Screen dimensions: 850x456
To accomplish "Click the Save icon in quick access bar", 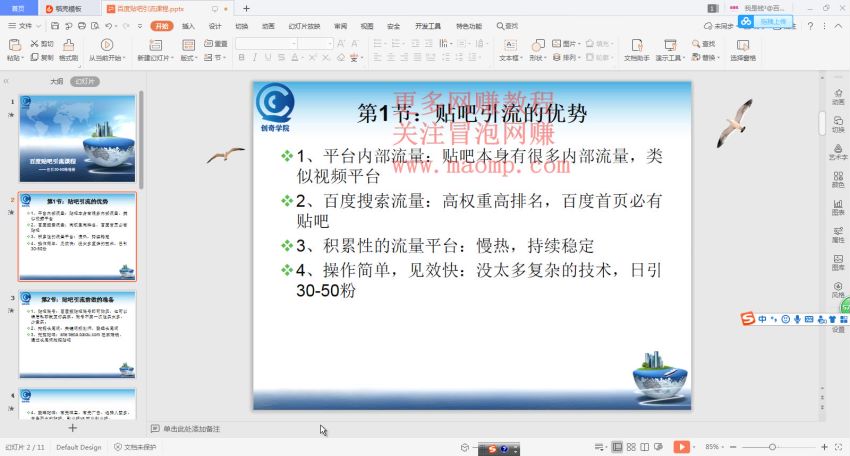I will click(x=55, y=25).
